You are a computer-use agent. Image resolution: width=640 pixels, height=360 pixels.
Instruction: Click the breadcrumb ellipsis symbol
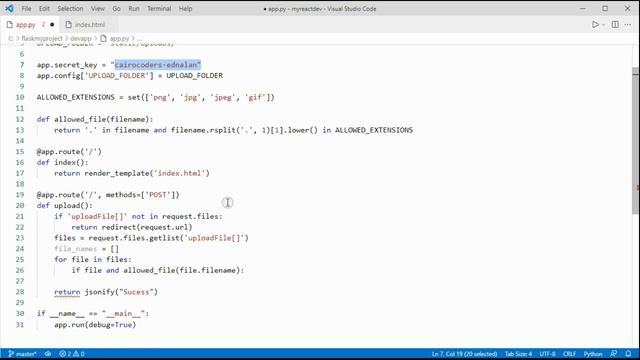tap(139, 39)
